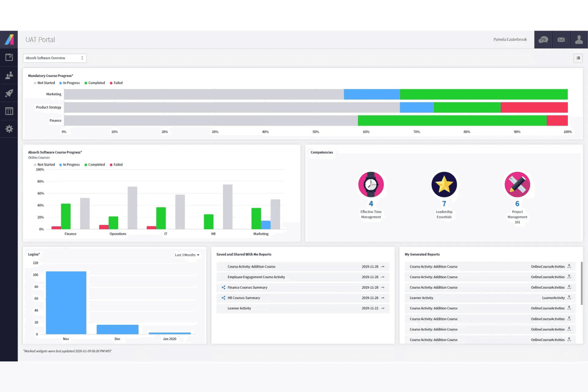Toggle In Progress legend in Mandatory Course Progress
Screen dimensions: 588x392
point(70,83)
